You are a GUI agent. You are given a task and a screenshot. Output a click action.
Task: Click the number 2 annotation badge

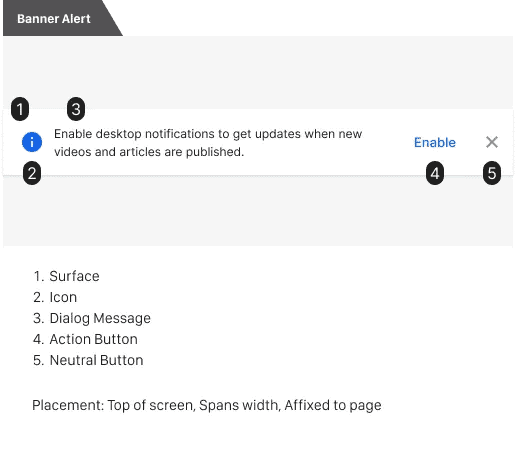(x=32, y=173)
